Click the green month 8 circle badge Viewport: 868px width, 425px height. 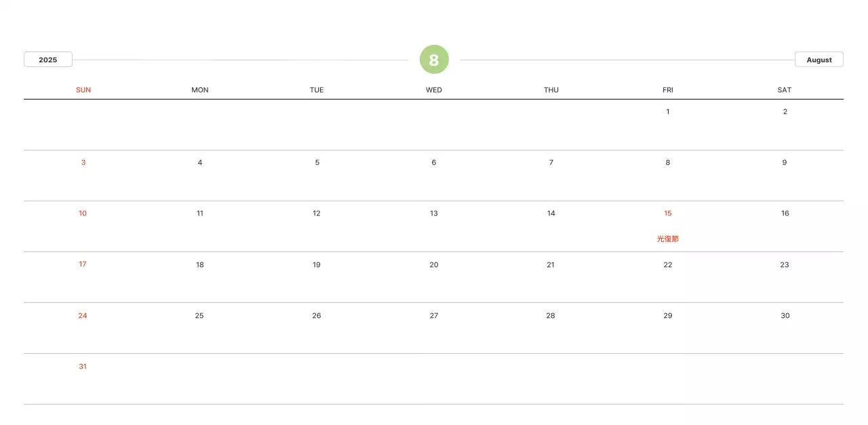[434, 60]
